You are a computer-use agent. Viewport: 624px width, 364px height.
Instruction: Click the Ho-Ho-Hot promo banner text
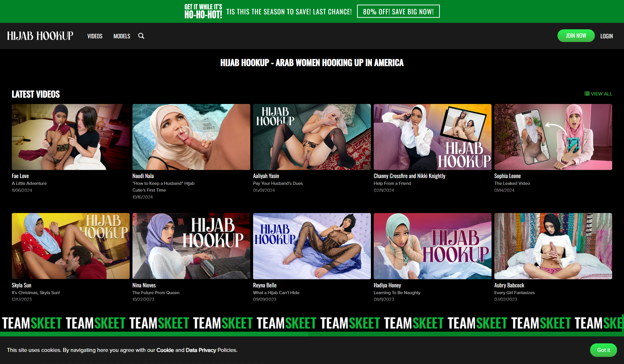203,11
